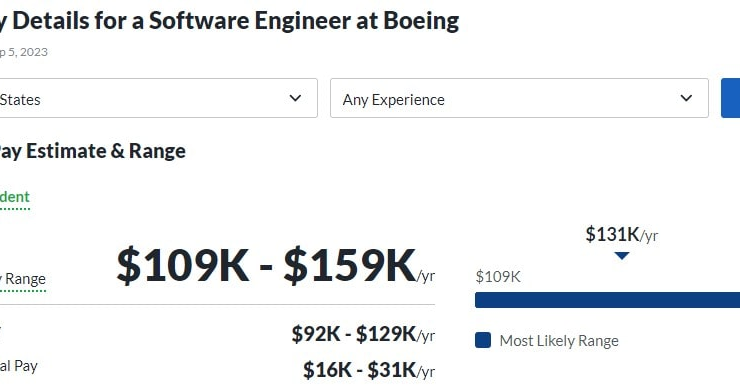Click the $131K/yr median marker triangle
The width and height of the screenshot is (740, 391).
[x=622, y=256]
